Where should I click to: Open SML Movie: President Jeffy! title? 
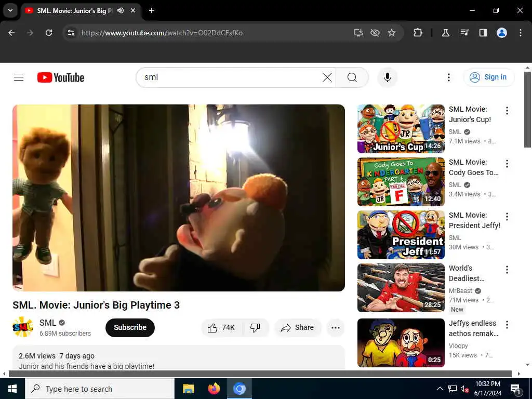pyautogui.click(x=474, y=220)
